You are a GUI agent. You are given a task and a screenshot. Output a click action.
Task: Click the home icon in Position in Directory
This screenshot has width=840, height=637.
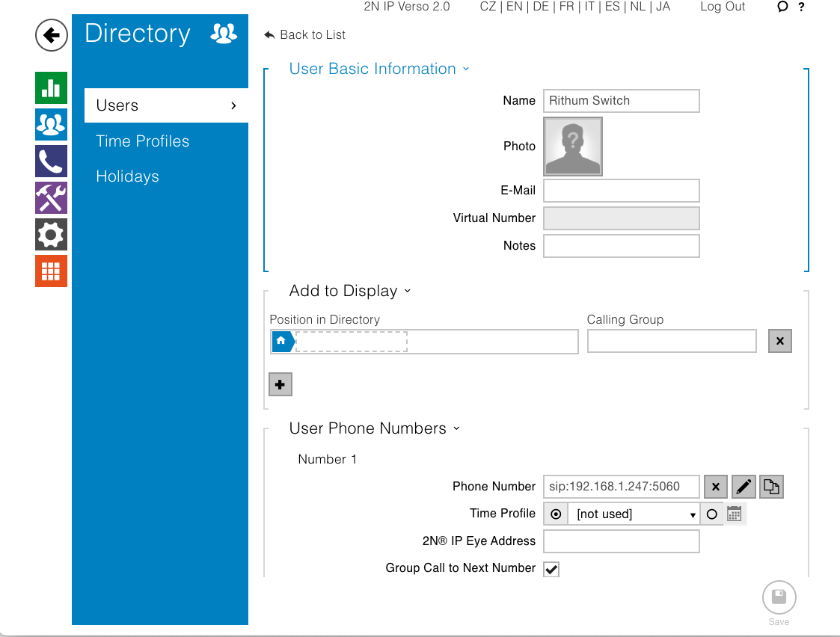point(282,341)
